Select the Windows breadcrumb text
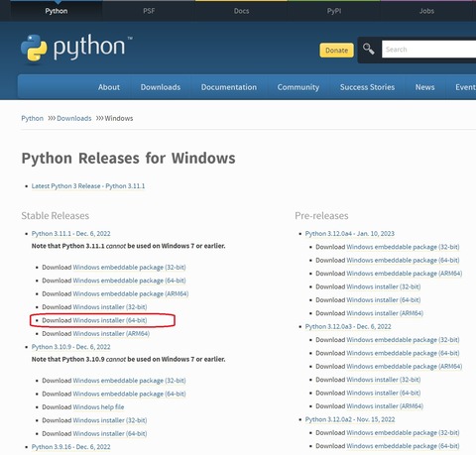The image size is (476, 455). click(x=119, y=118)
